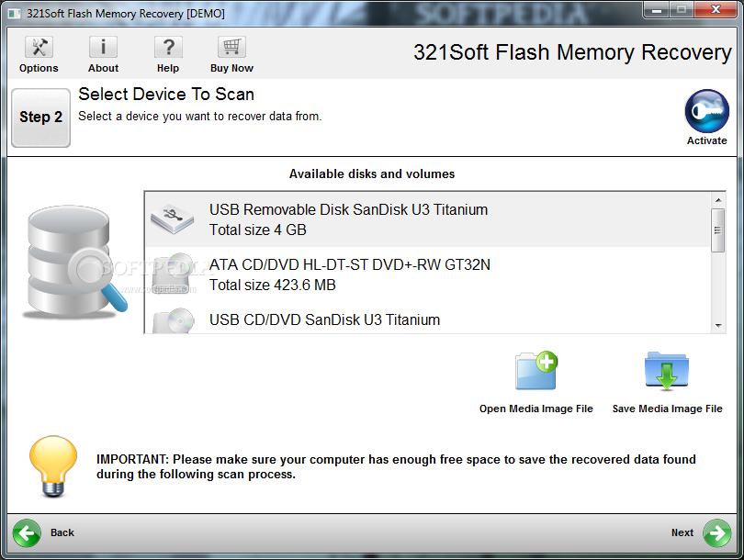The width and height of the screenshot is (744, 560).
Task: Click the device list scrollbar thumb
Action: click(718, 230)
